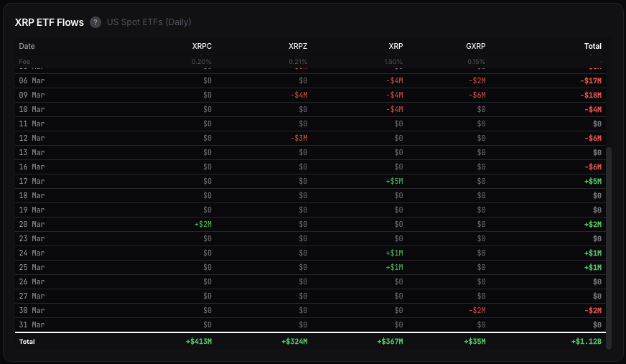Click the -$2M GXRP value on 06 Mar

(x=477, y=80)
